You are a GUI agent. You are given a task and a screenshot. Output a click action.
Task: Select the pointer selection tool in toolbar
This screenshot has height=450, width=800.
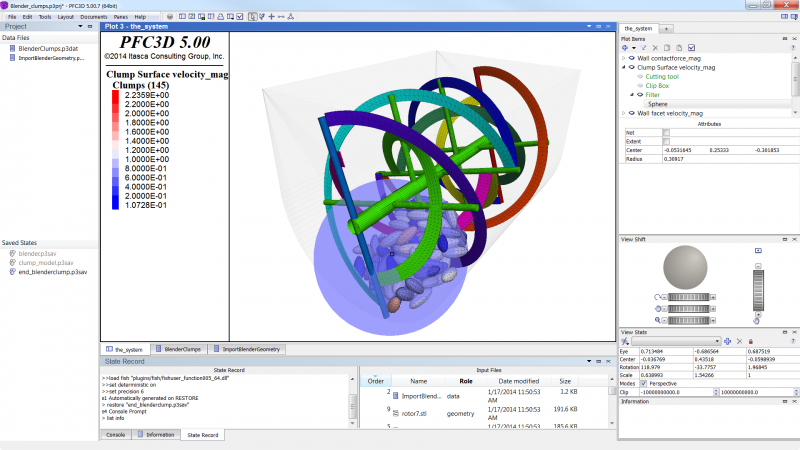point(253,17)
